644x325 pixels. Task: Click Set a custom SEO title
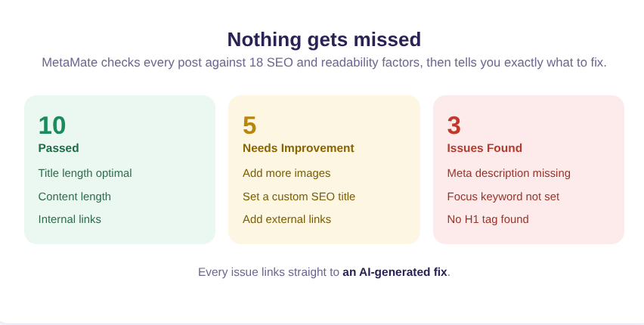coord(299,197)
